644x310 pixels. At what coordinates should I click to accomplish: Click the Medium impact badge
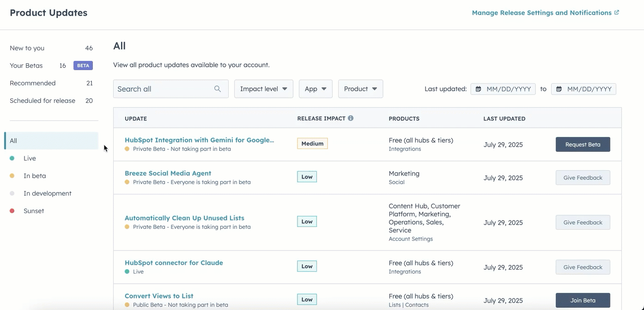pyautogui.click(x=312, y=143)
